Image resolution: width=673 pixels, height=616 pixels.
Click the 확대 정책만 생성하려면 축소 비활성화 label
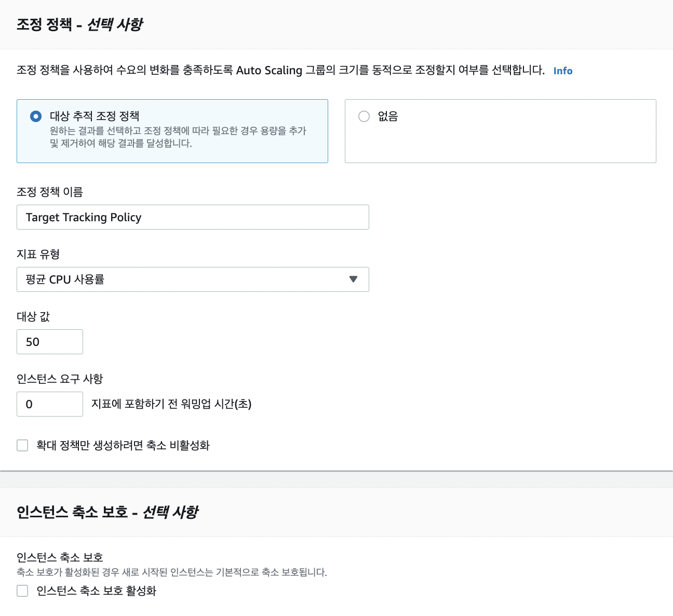(x=123, y=446)
